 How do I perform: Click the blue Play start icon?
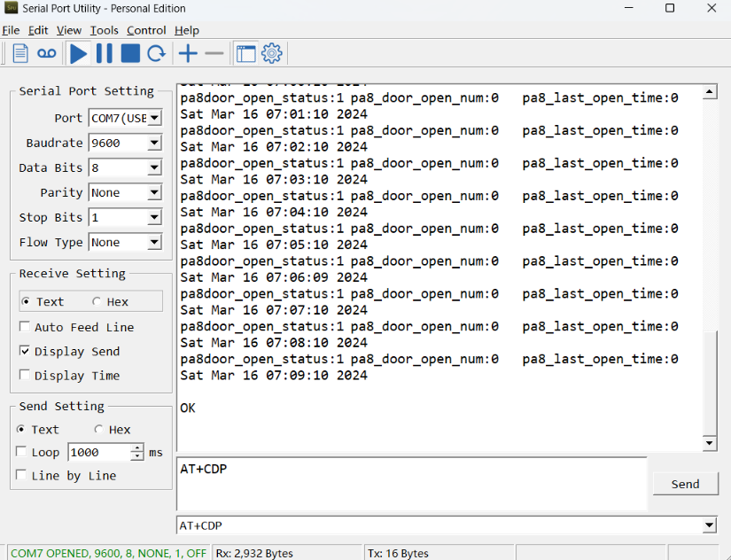[x=78, y=54]
